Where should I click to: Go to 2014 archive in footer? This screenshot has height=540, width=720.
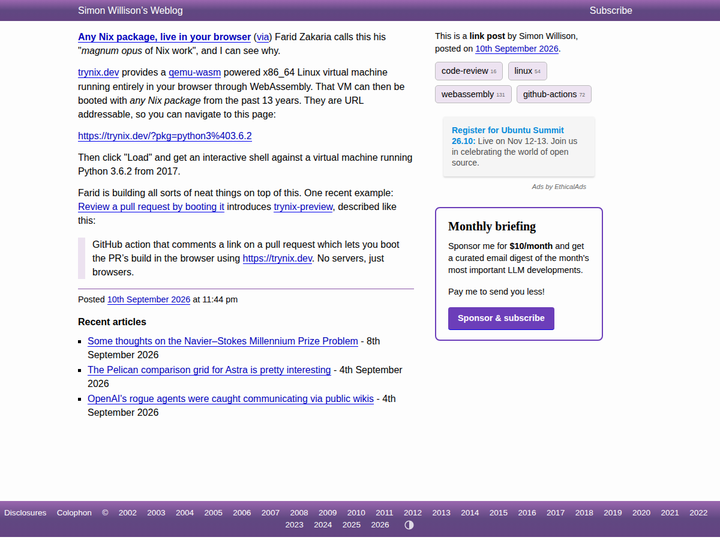[470, 512]
